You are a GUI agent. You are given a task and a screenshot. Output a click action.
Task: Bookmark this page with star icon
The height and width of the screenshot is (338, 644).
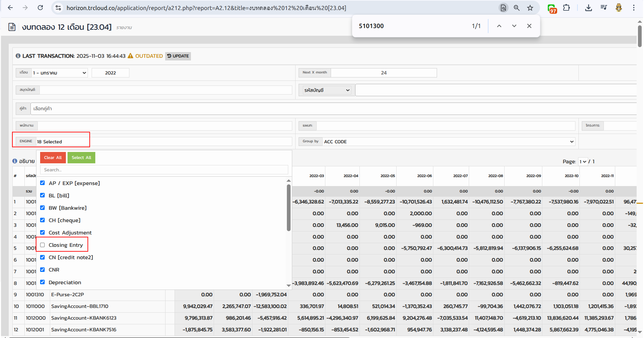click(x=530, y=8)
